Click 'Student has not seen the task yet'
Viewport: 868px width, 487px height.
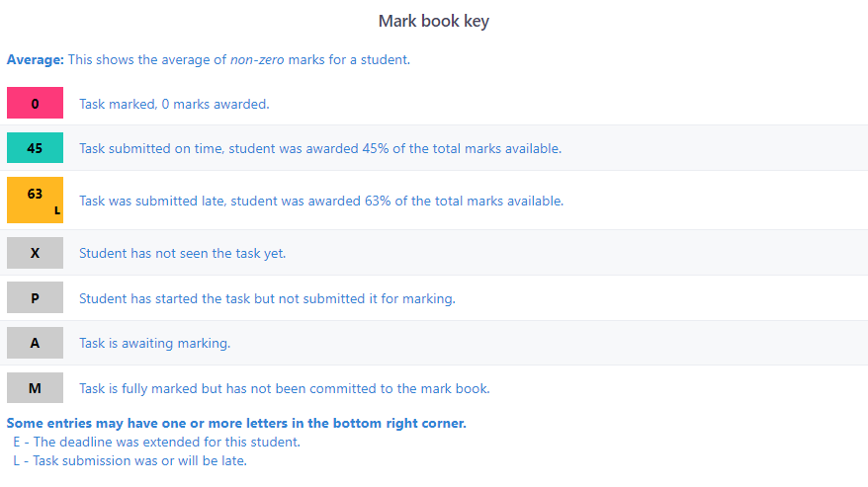click(182, 254)
